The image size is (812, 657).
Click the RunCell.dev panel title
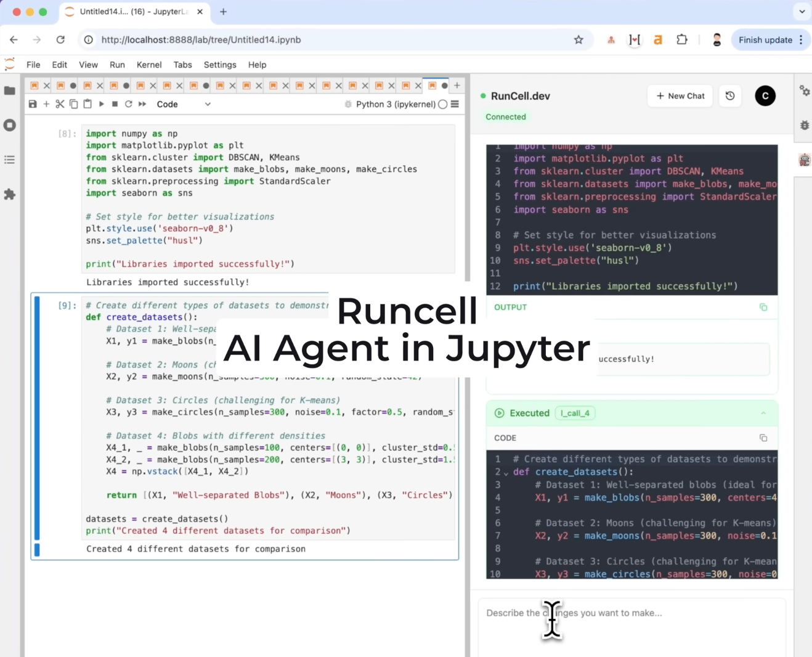click(x=520, y=96)
